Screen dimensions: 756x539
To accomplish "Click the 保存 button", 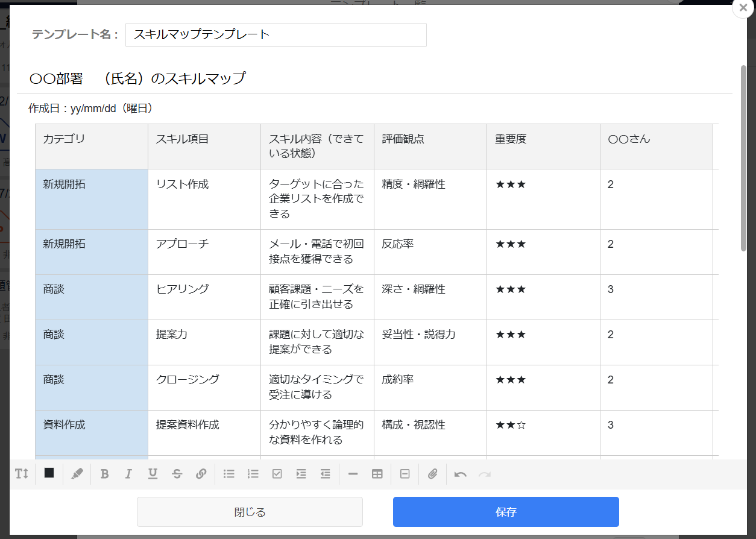I will [x=506, y=512].
